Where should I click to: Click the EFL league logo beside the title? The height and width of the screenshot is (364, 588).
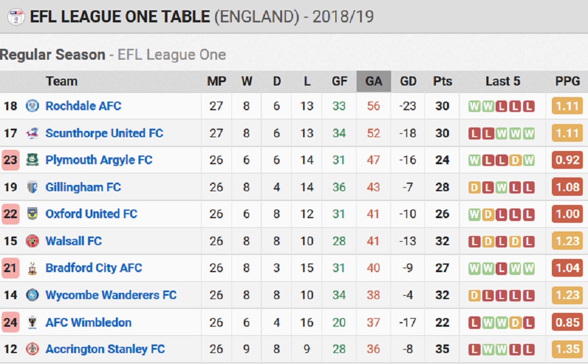point(16,17)
